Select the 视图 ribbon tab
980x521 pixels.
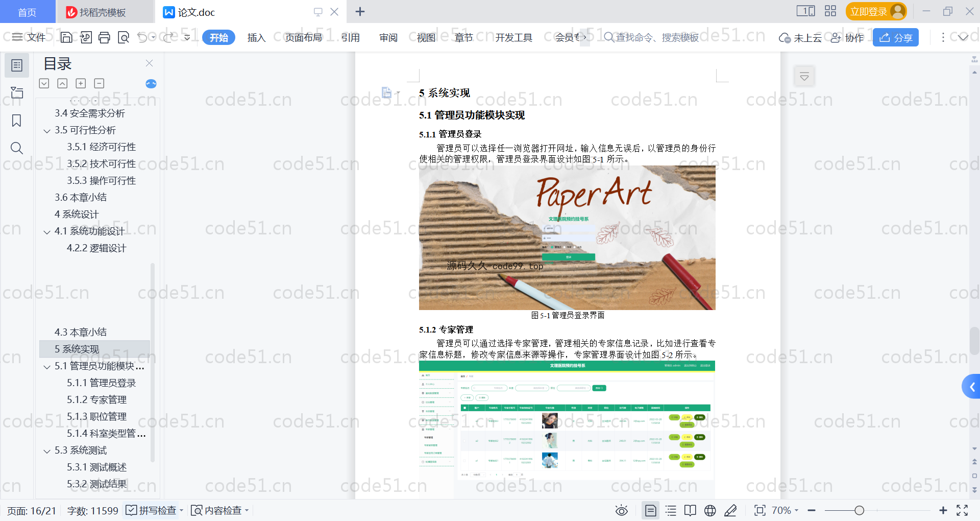pyautogui.click(x=426, y=37)
